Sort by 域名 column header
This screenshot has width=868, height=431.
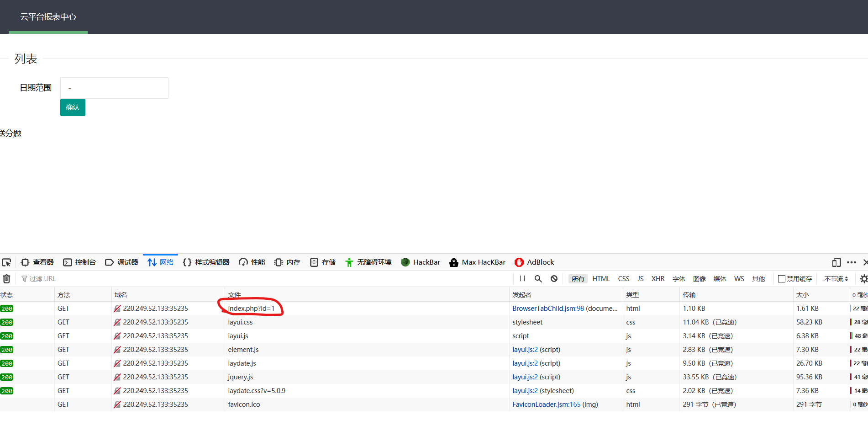pyautogui.click(x=168, y=295)
